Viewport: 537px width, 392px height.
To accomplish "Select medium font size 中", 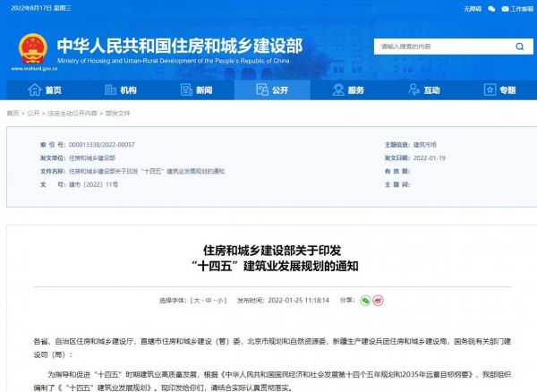I will [209, 302].
